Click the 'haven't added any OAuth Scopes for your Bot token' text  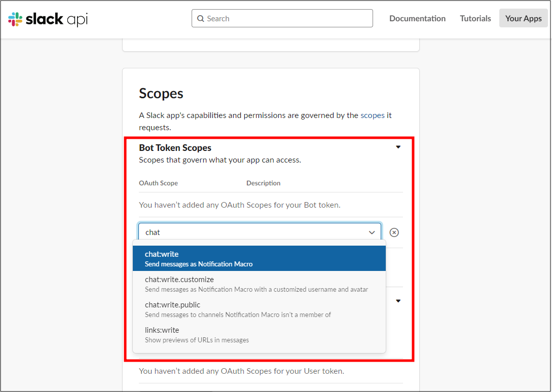(x=240, y=205)
